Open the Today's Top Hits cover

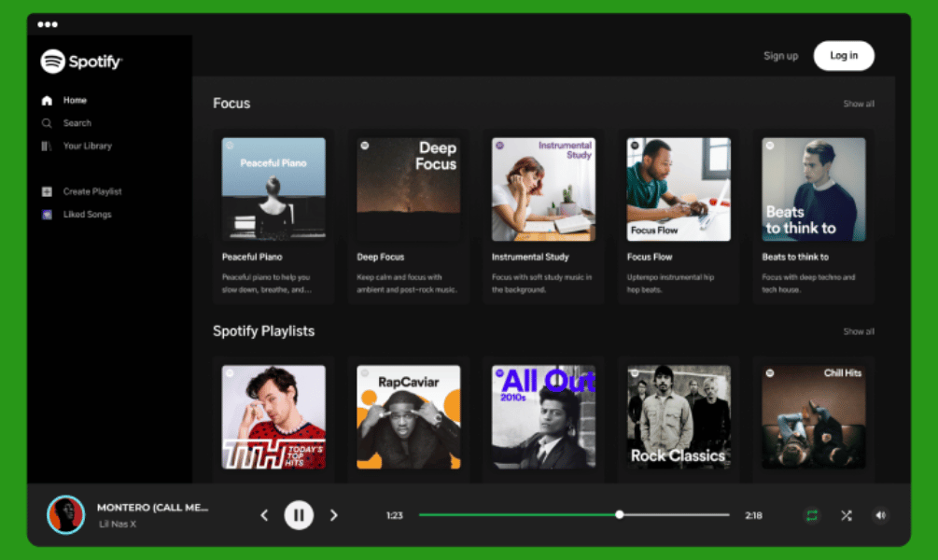pos(273,417)
